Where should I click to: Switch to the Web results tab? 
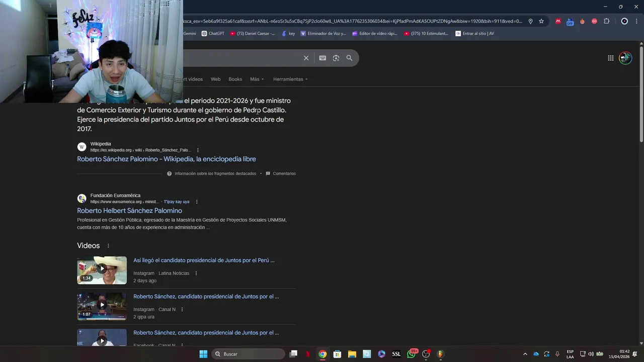[x=215, y=79]
